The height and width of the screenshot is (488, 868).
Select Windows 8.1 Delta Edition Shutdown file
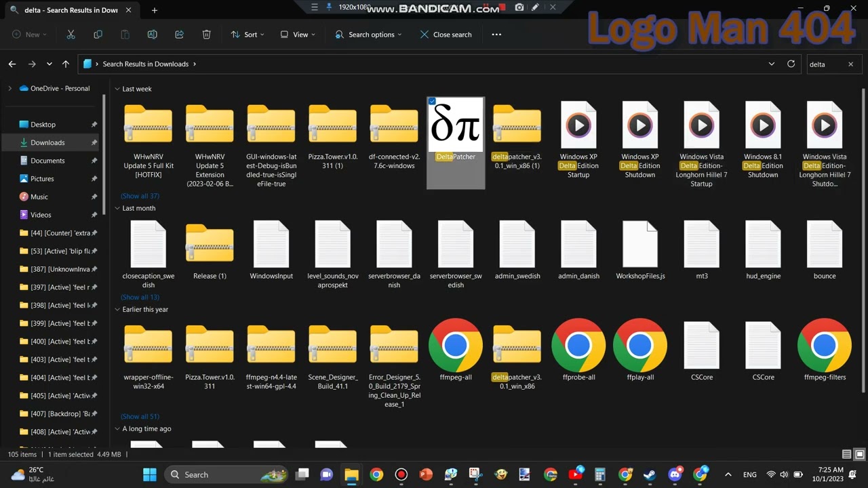coord(763,140)
